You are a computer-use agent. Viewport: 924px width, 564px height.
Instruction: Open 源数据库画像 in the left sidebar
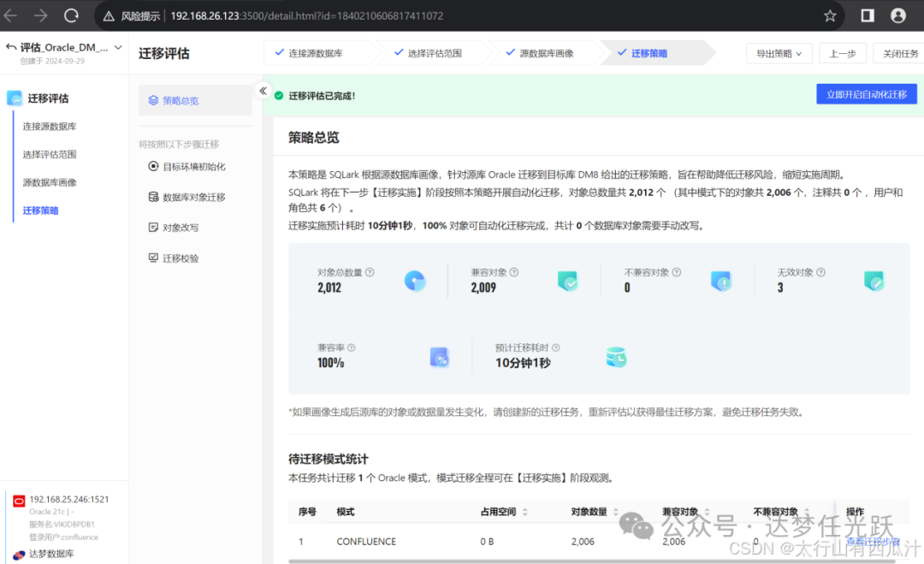tap(50, 182)
